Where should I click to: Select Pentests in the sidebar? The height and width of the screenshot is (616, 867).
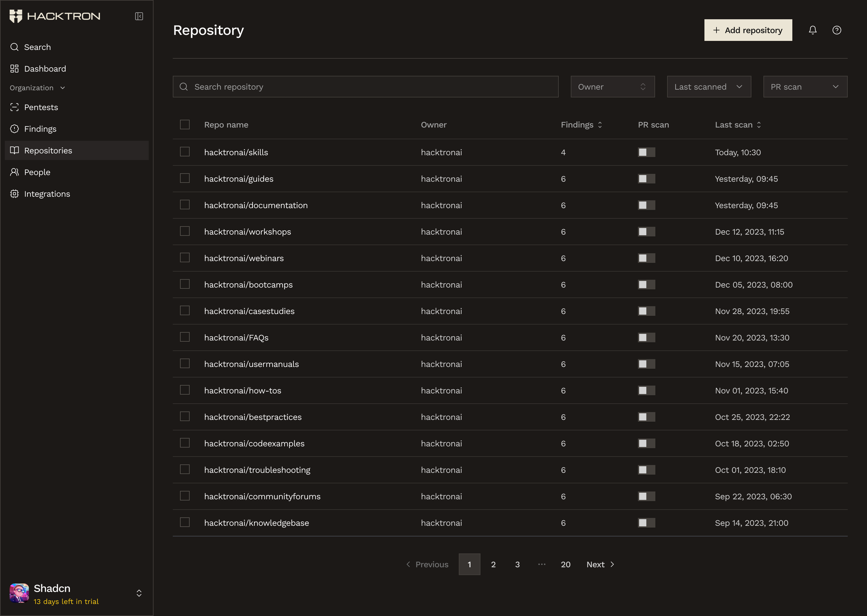41,107
